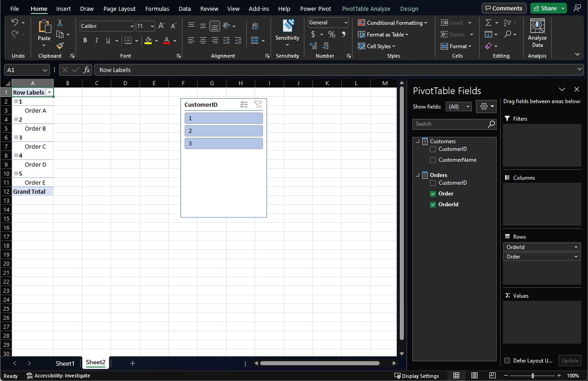Open the Row Labels filter dropdown

pyautogui.click(x=49, y=92)
